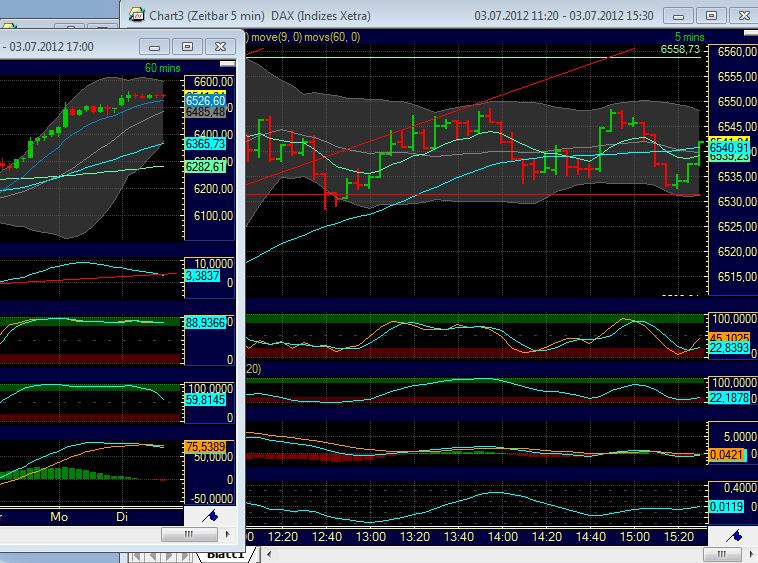This screenshot has height=563, width=758.
Task: Click the small white bar button beside 5 mins
Action: (x=750, y=33)
